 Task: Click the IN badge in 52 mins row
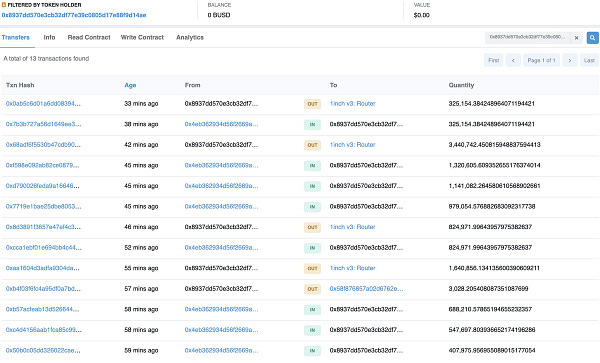point(312,248)
